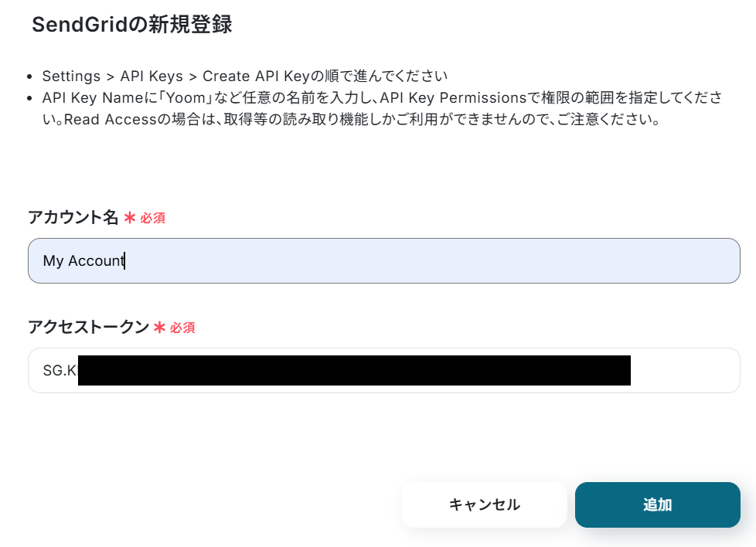Click the My Account text in the field
The height and width of the screenshot is (547, 756).
pyautogui.click(x=83, y=260)
